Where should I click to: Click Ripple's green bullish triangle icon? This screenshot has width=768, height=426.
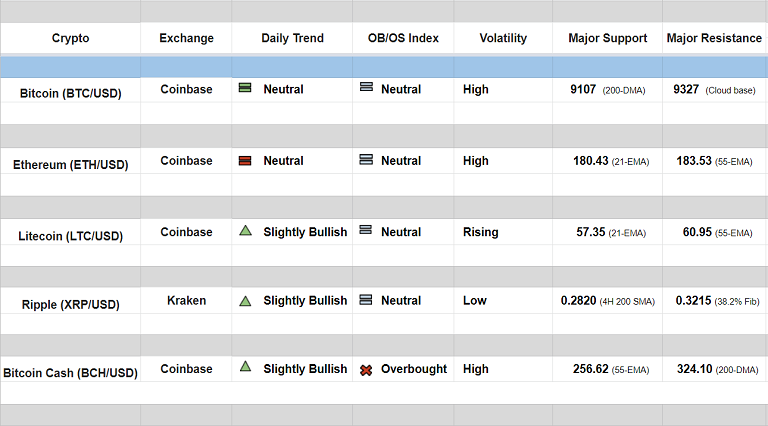pyautogui.click(x=245, y=300)
